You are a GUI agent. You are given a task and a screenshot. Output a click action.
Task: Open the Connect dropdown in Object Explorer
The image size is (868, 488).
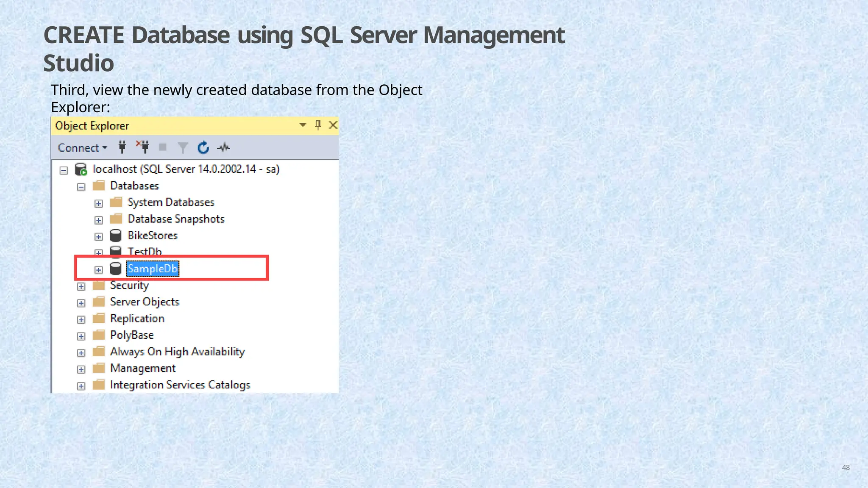click(82, 148)
